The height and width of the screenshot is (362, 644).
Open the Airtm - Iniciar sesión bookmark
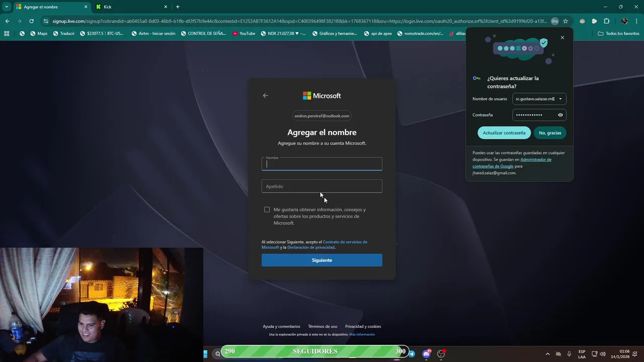pyautogui.click(x=153, y=34)
